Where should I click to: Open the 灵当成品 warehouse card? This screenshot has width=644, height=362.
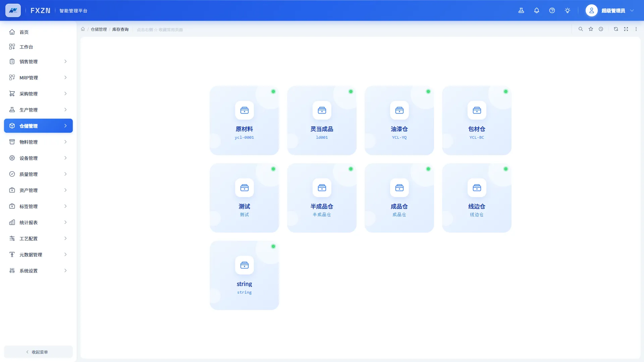click(x=322, y=120)
